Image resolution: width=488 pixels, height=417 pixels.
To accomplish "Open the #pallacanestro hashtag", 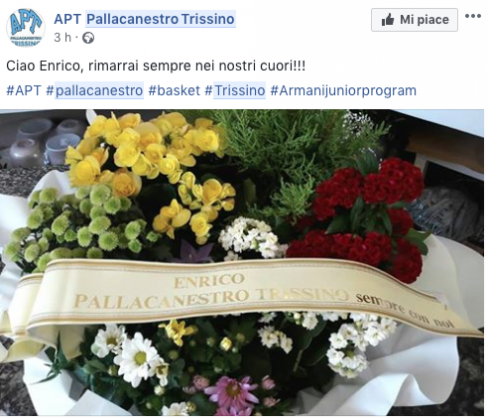I will (x=94, y=91).
